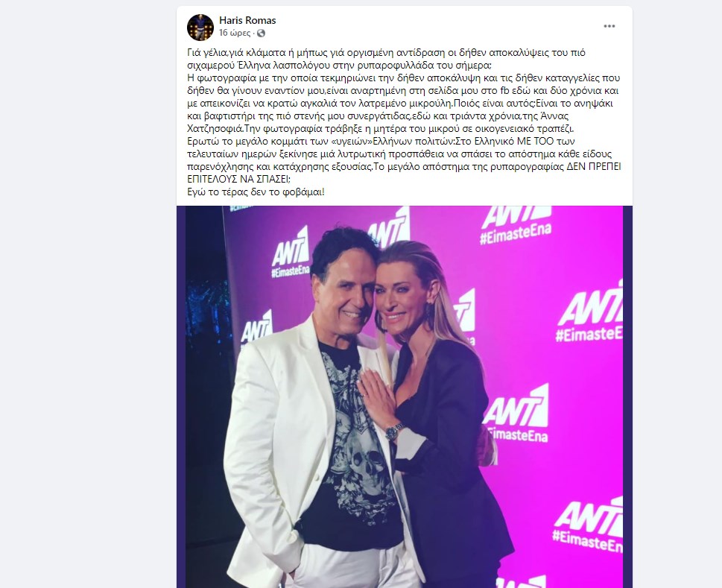Click the globe public-audience icon
This screenshot has width=722, height=588.
tap(261, 33)
